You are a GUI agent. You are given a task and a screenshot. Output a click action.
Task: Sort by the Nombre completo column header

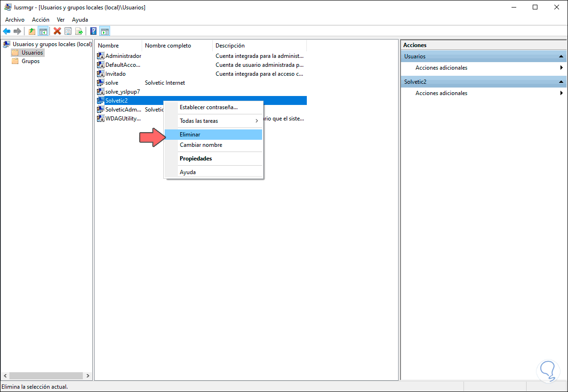pyautogui.click(x=177, y=46)
